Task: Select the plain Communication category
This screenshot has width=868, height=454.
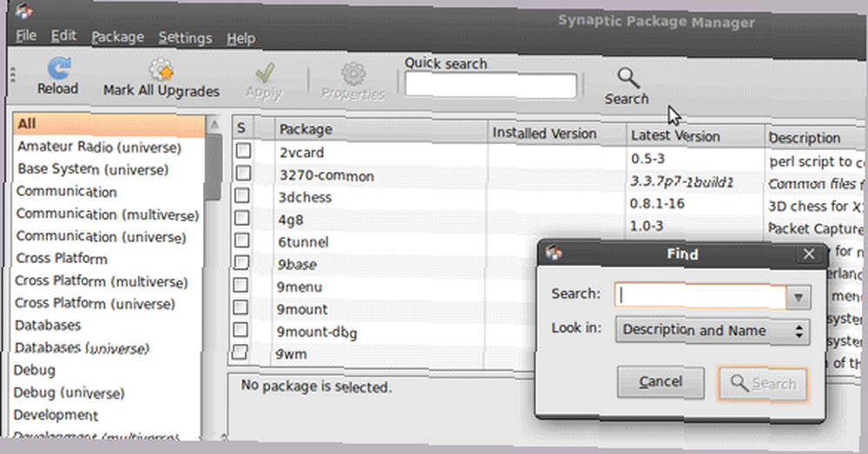Action: tap(67, 191)
